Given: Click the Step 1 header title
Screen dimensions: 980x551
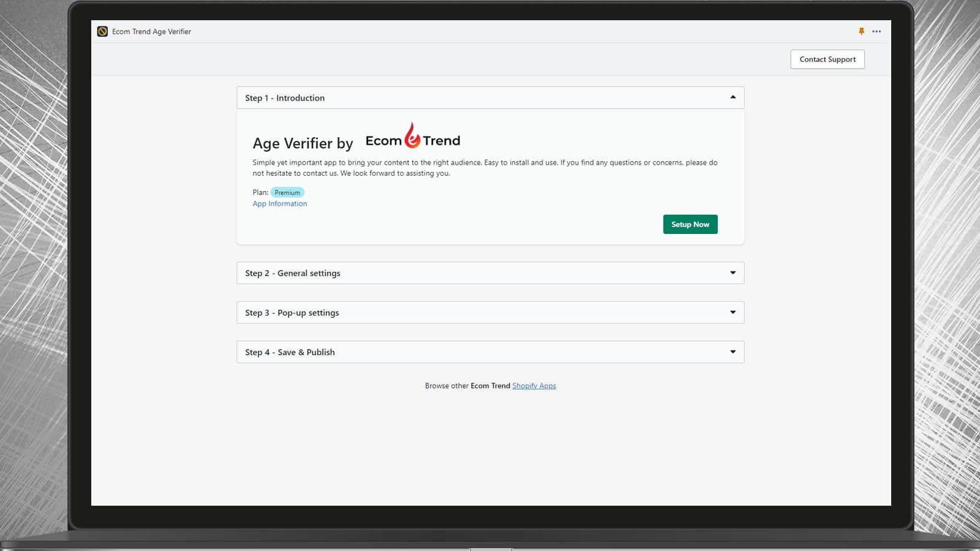Looking at the screenshot, I should 284,97.
